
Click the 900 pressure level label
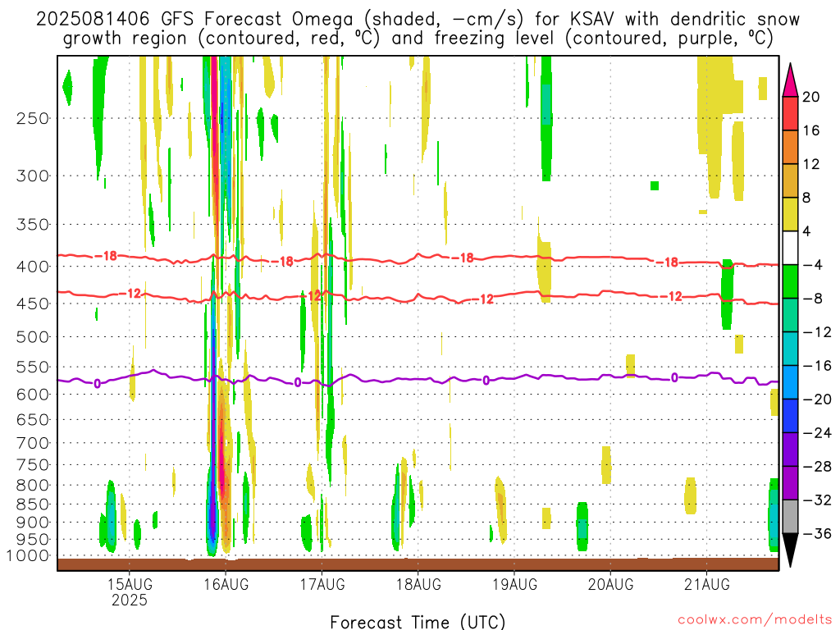point(33,523)
